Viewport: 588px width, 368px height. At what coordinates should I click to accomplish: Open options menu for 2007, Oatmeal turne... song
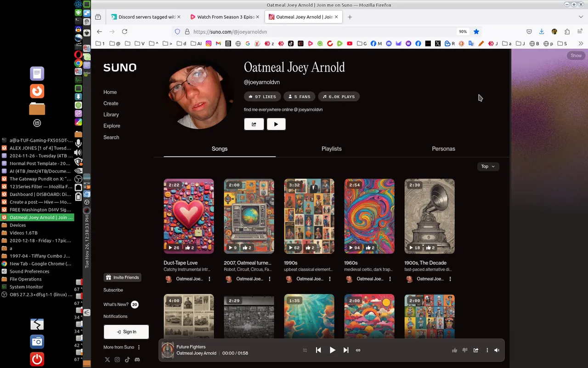click(270, 279)
